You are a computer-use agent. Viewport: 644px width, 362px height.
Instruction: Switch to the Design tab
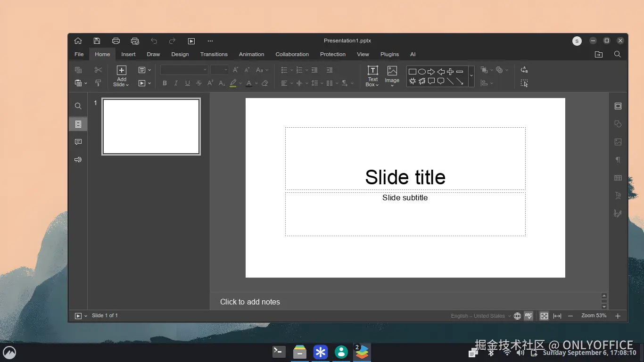[180, 54]
